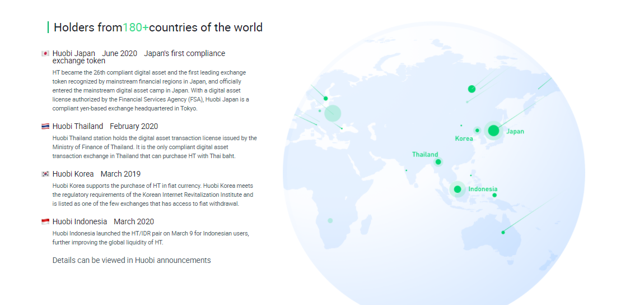Click the Huobi Korea March 2019 heading

[x=96, y=174]
